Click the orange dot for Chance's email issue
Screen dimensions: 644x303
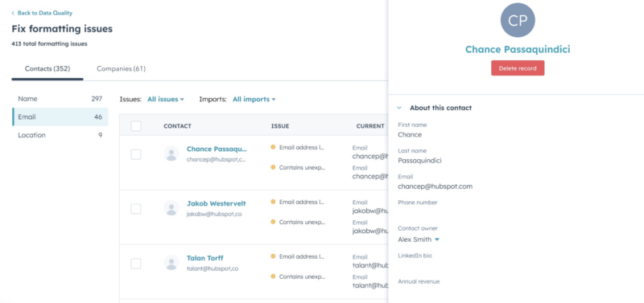pos(273,147)
